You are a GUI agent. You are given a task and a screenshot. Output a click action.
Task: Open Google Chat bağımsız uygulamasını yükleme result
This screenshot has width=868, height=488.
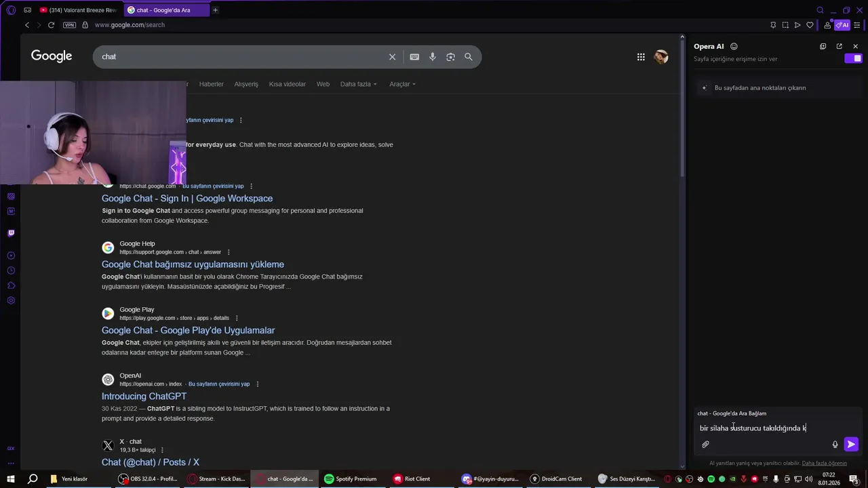[x=193, y=264]
